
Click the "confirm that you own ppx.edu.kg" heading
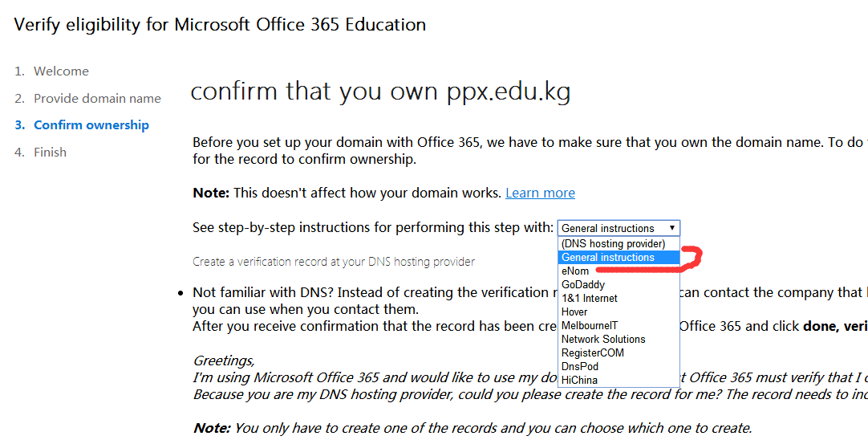(380, 92)
